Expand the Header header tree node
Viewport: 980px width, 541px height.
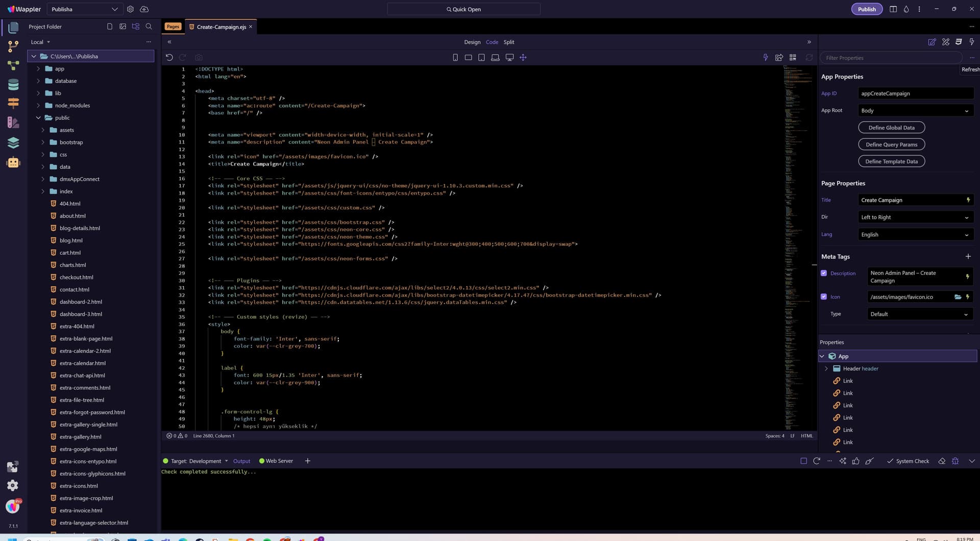coord(826,369)
